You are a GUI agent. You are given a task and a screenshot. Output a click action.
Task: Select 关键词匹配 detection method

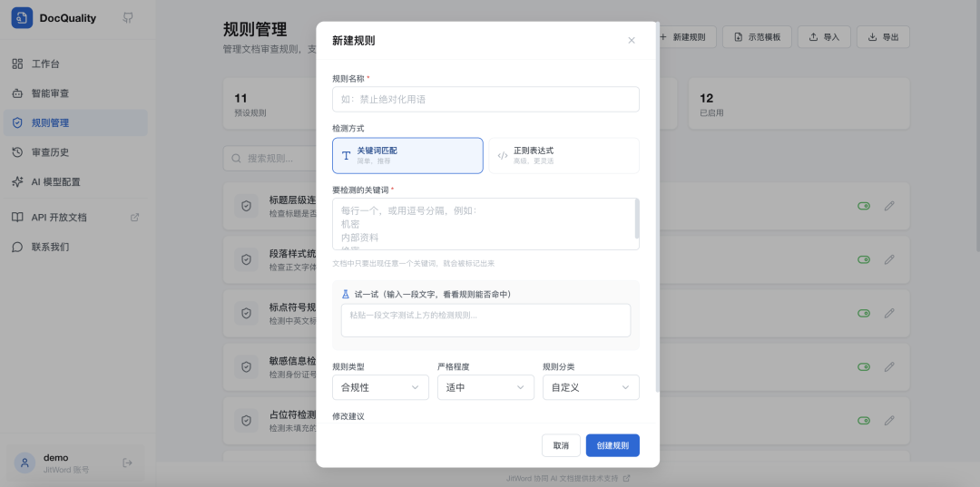407,155
